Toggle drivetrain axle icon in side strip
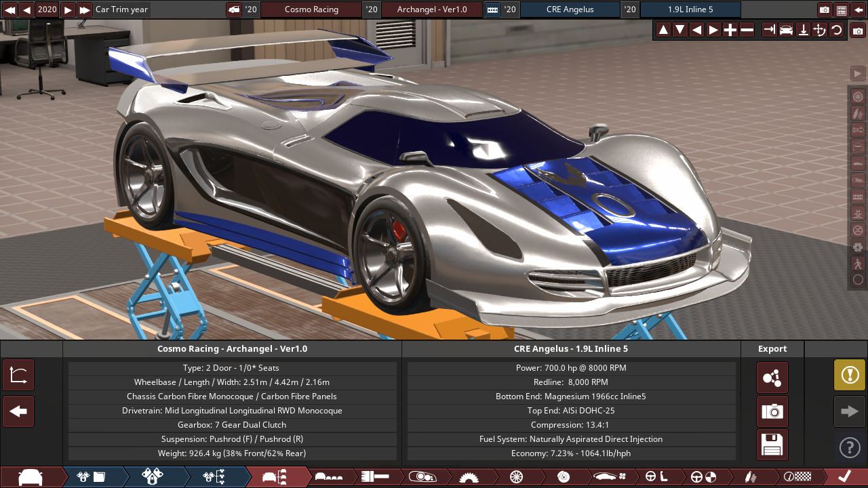868x488 pixels. click(x=858, y=129)
